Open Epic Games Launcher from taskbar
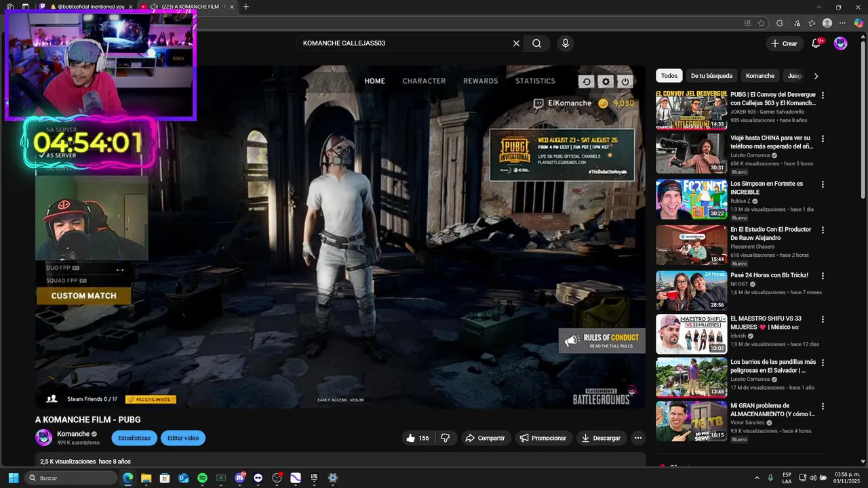 point(314,478)
